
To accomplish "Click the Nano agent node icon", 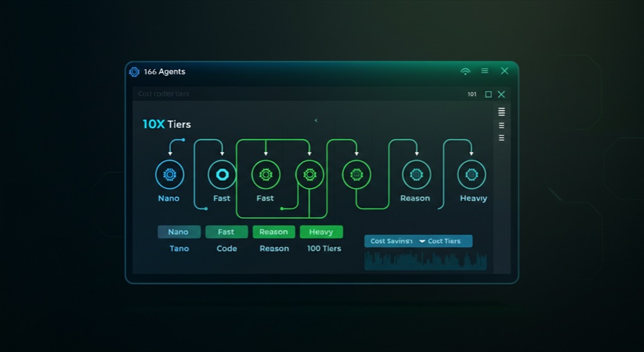I will [x=170, y=175].
